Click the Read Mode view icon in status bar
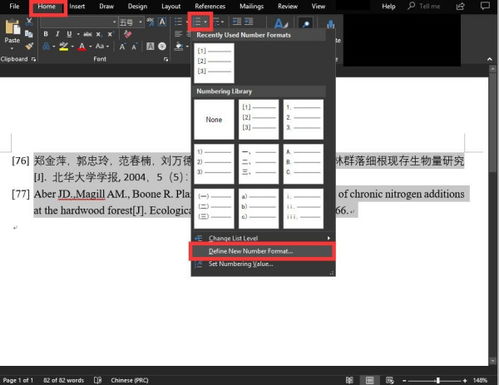This screenshot has height=385, width=499. [349, 380]
